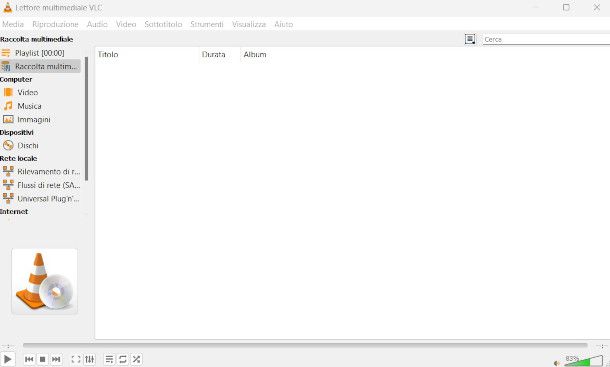Click the VLC cone album art

44,281
